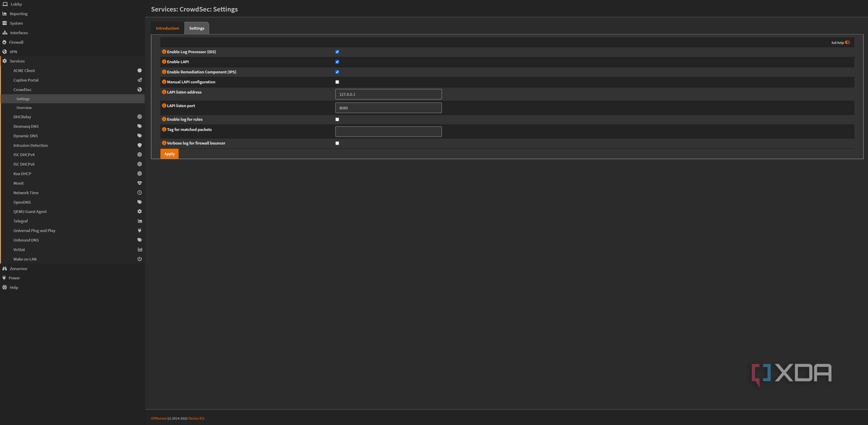Check Manual LAPI configuration checkbox

(337, 82)
